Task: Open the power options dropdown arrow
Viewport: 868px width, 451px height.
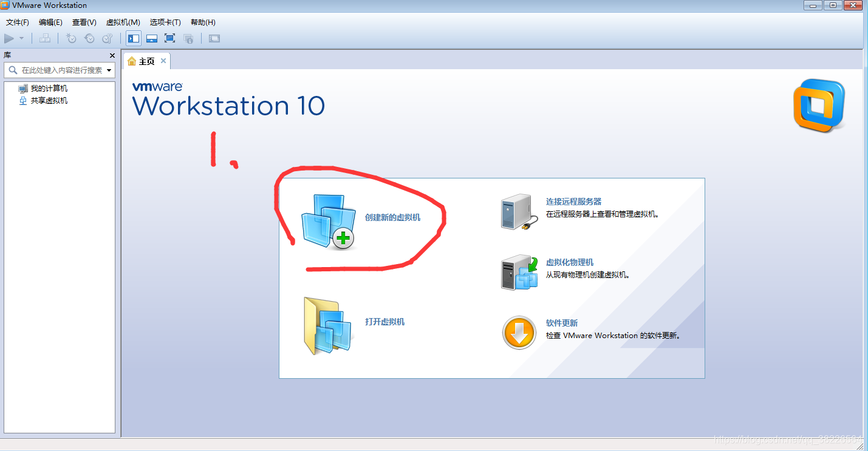Action: coord(22,38)
